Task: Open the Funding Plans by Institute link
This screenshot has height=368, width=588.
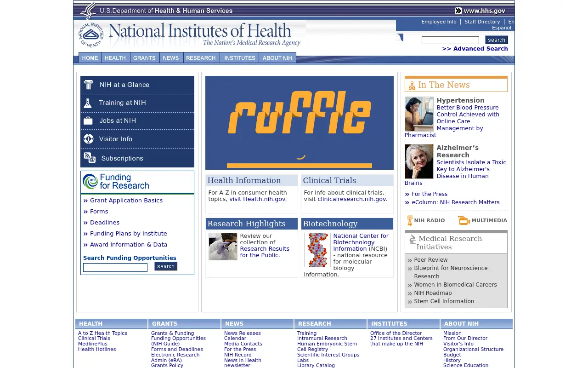Action: 129,234
